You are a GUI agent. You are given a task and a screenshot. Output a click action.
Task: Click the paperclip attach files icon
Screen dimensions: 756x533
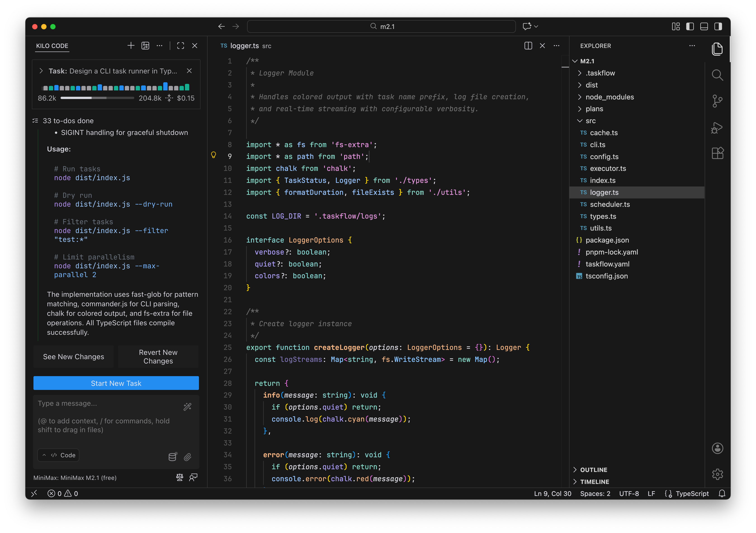pos(187,457)
